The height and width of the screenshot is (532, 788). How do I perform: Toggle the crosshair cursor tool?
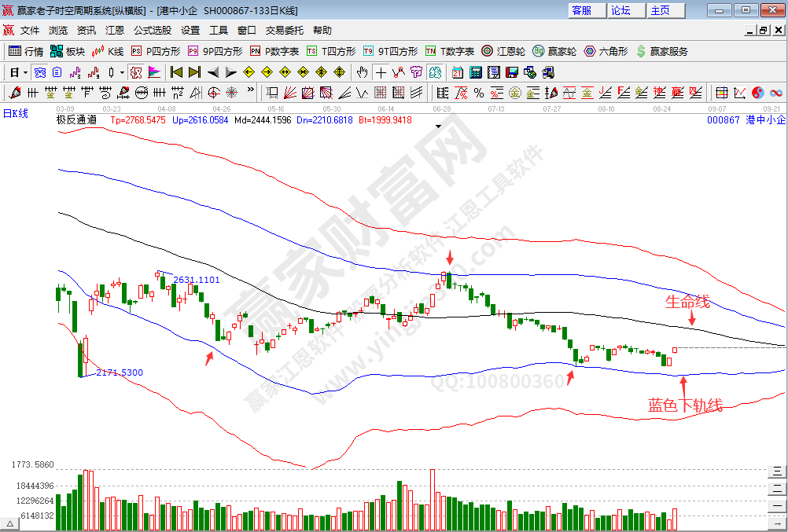point(381,72)
